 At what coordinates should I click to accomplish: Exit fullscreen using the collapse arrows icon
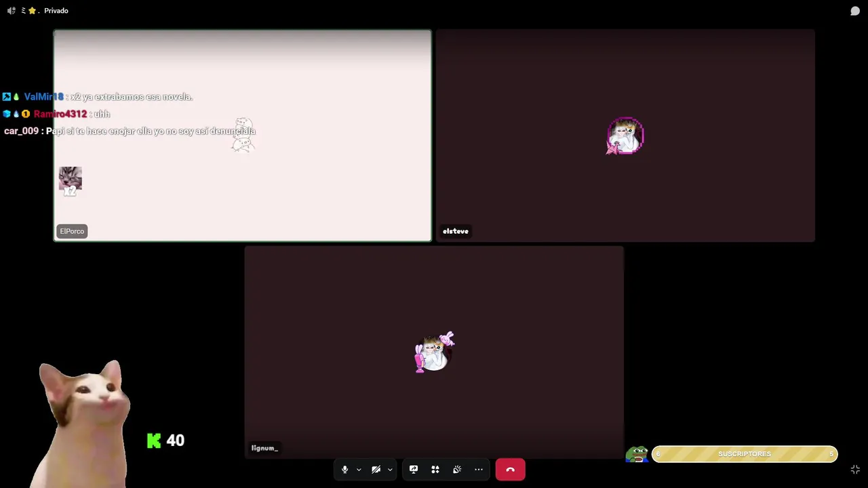pyautogui.click(x=855, y=470)
